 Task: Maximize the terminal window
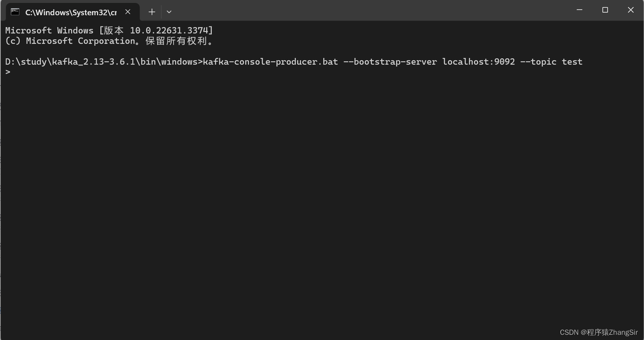click(x=605, y=10)
